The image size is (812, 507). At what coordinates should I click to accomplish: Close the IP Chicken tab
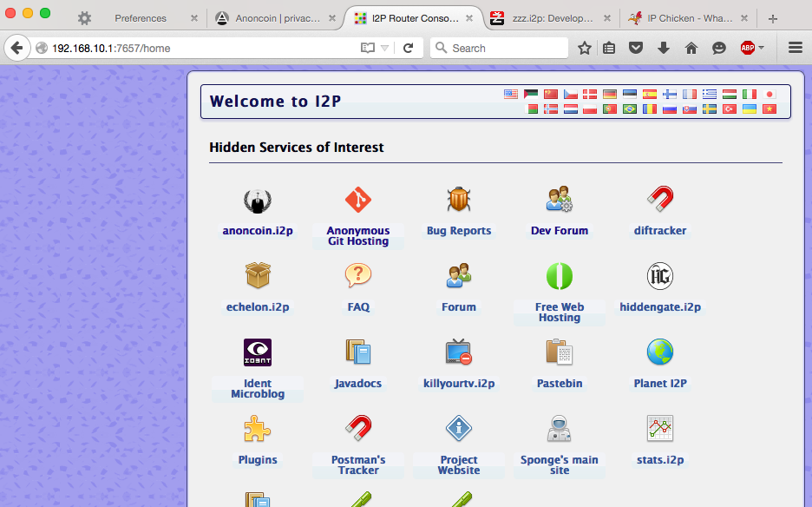click(744, 18)
